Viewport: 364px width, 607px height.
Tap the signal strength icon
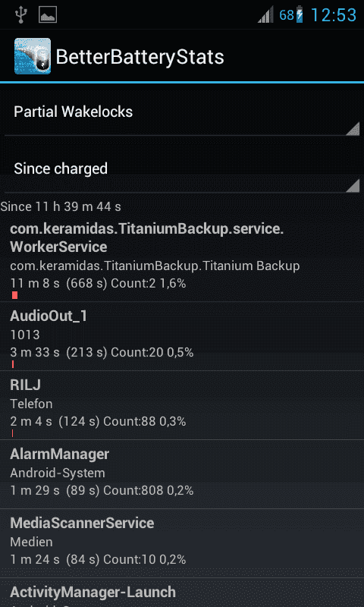pos(265,14)
